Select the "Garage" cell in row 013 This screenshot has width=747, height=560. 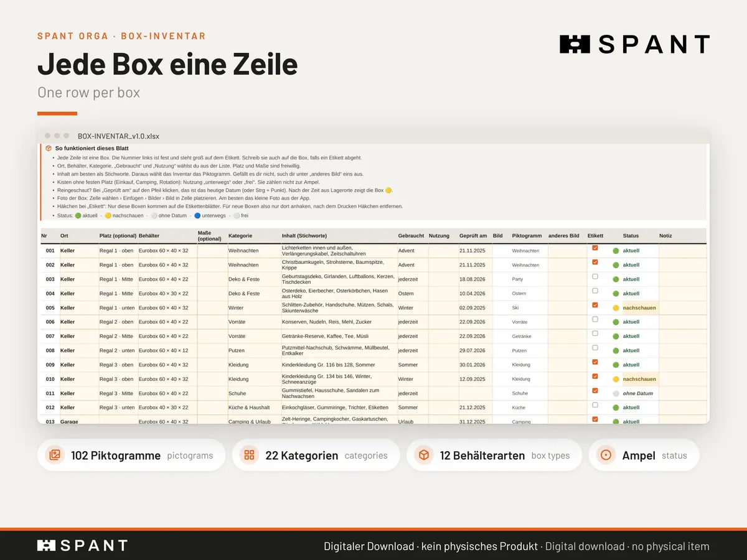pyautogui.click(x=78, y=421)
